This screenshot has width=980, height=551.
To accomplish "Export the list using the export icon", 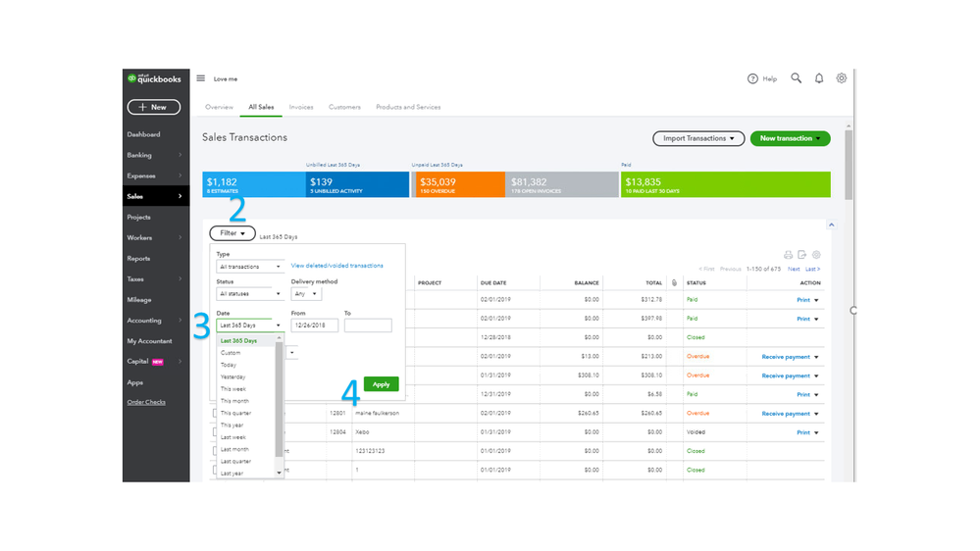I will [801, 255].
